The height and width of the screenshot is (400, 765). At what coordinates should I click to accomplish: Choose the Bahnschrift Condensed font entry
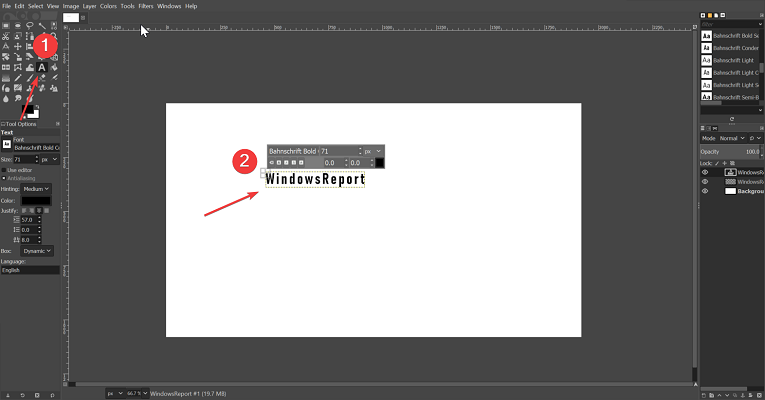coord(730,48)
